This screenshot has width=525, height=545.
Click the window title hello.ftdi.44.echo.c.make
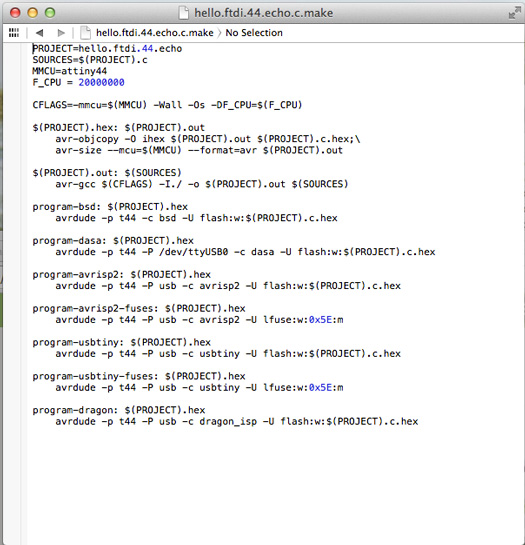(x=264, y=13)
